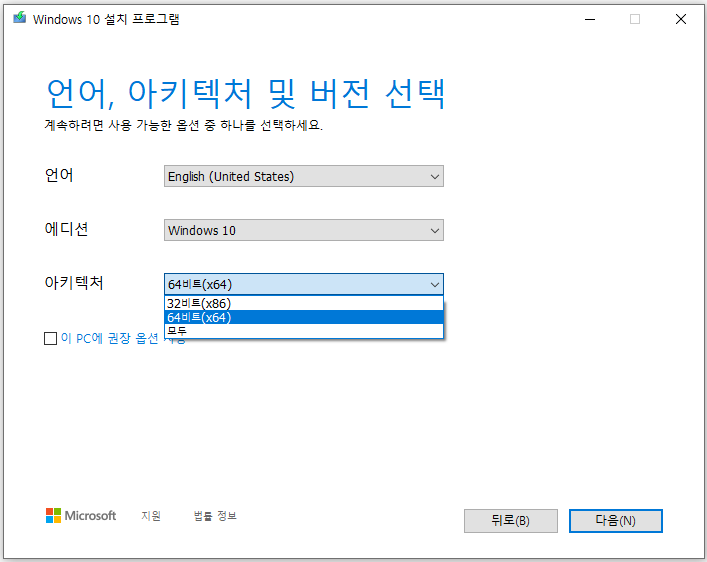Viewport: 707px width, 562px height.
Task: Select 모두 (both) from the architecture list
Action: pyautogui.click(x=303, y=331)
